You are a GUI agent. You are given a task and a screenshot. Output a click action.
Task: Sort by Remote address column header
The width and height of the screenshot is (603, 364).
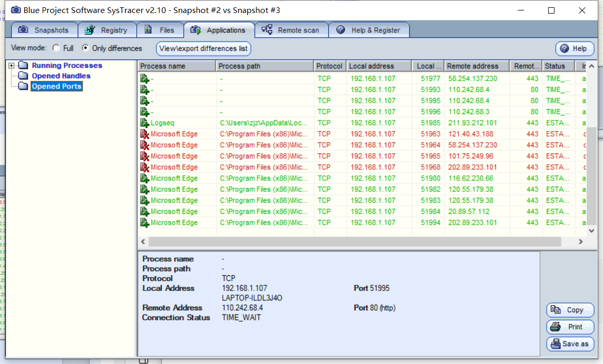coord(477,66)
